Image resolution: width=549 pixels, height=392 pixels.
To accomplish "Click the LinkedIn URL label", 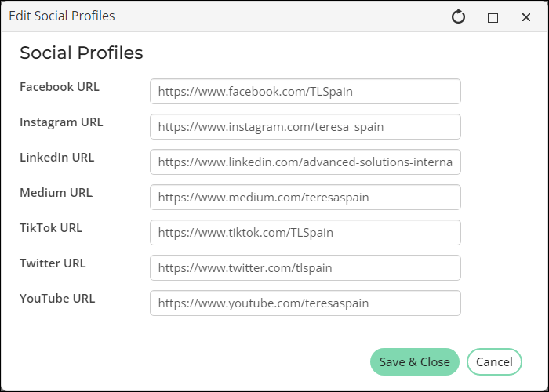I will pyautogui.click(x=57, y=158).
